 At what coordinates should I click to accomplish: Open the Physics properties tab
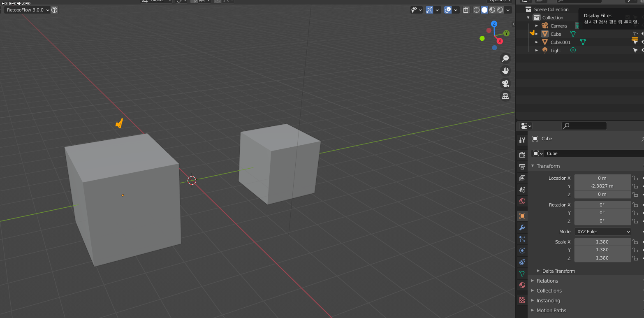(522, 250)
